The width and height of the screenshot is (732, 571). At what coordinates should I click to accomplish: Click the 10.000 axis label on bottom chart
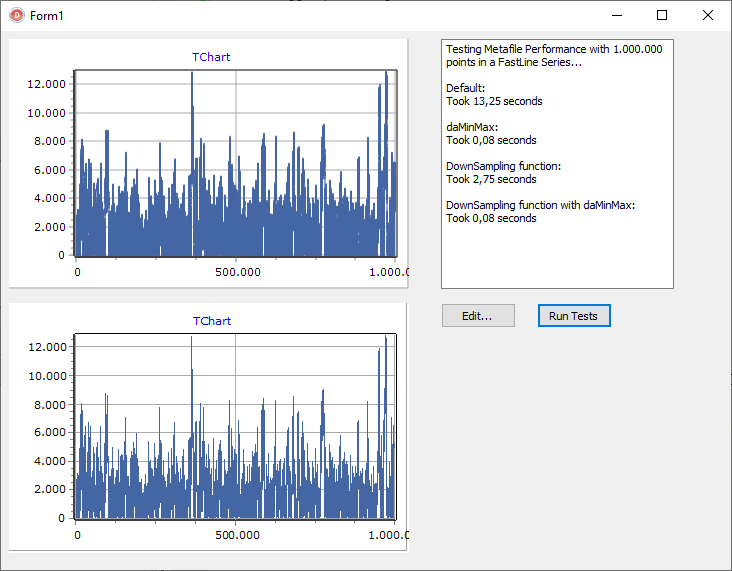[47, 376]
